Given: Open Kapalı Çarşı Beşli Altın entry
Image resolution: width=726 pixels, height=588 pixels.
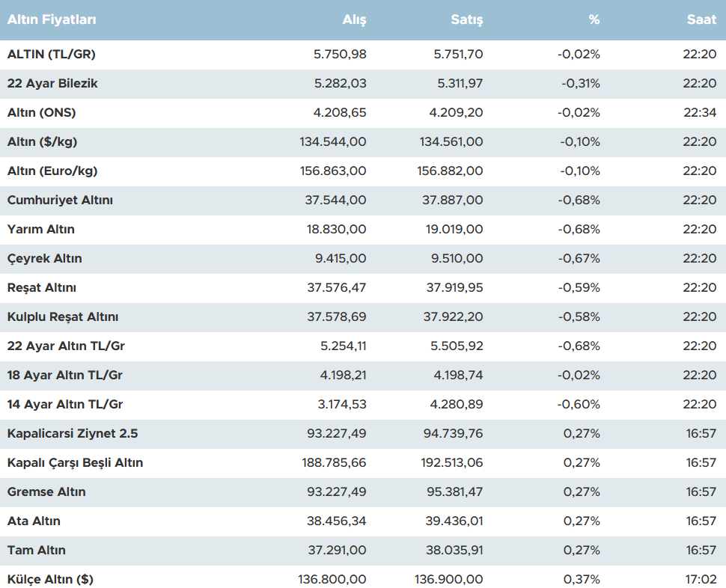Looking at the screenshot, I should point(75,463).
